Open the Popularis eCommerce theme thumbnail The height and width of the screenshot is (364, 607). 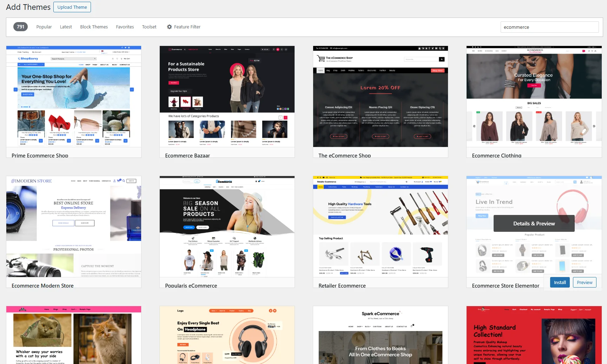(x=227, y=227)
